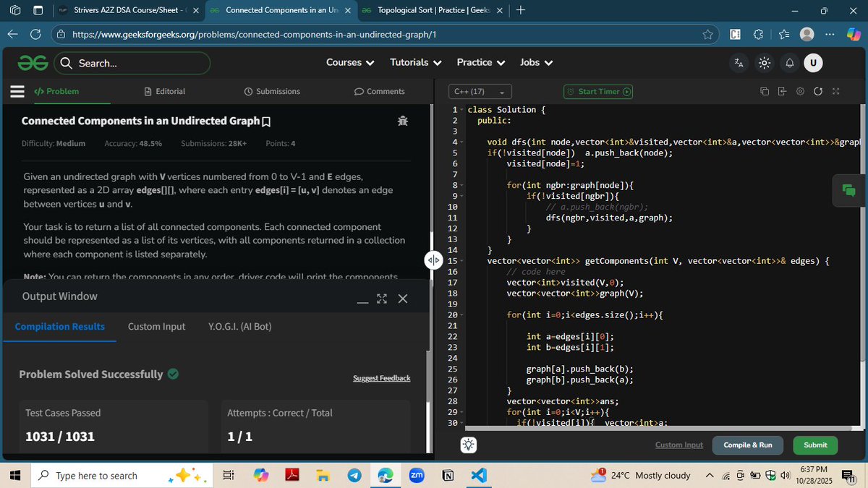This screenshot has height=488, width=868.
Task: Open the Y.O.G.I. (AI Bot) tab
Action: point(240,327)
